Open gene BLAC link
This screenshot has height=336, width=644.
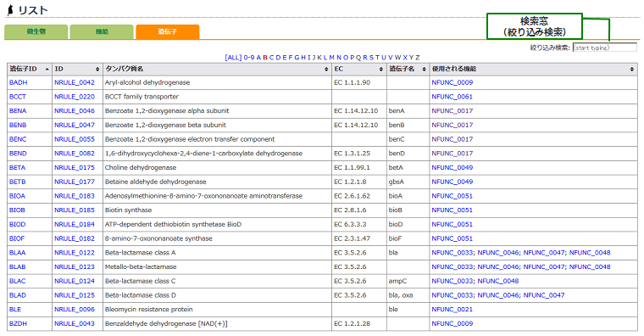[17, 281]
